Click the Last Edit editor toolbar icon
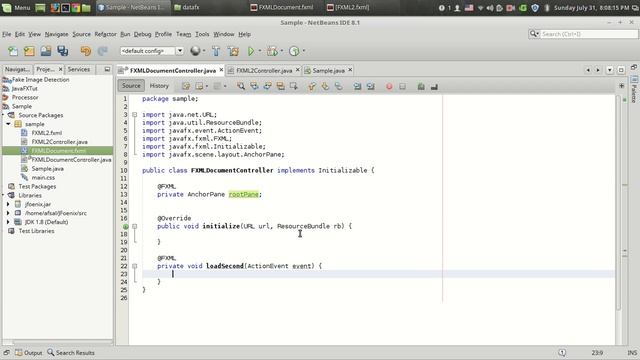Screen dimensions: 640x360 pos(186,86)
